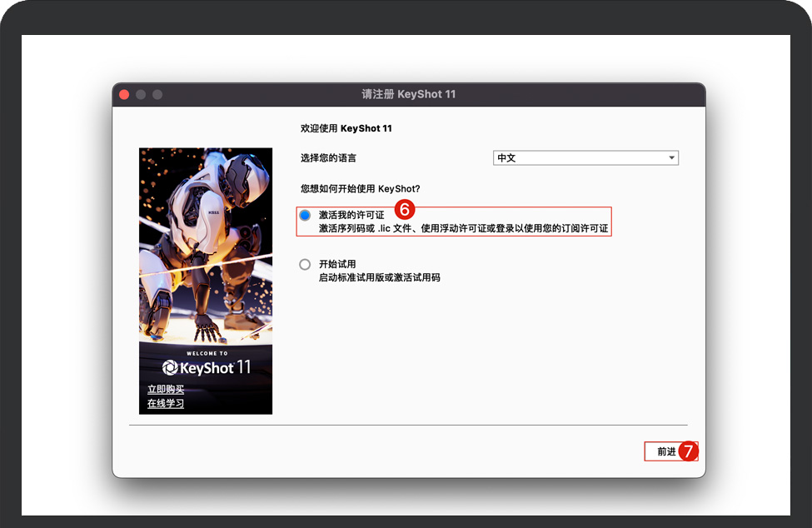The width and height of the screenshot is (812, 528).
Task: Click the robot artwork in welcome image
Action: (208, 242)
